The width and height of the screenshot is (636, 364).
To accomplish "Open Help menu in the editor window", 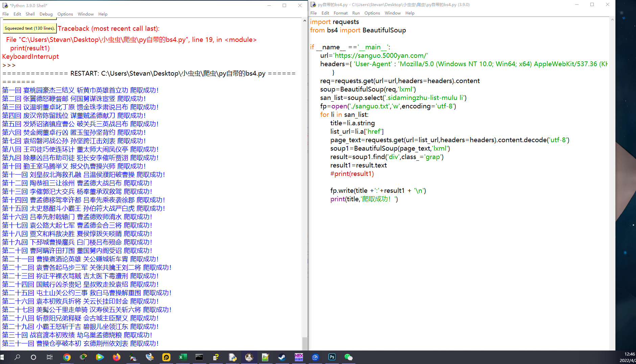I will tap(410, 13).
